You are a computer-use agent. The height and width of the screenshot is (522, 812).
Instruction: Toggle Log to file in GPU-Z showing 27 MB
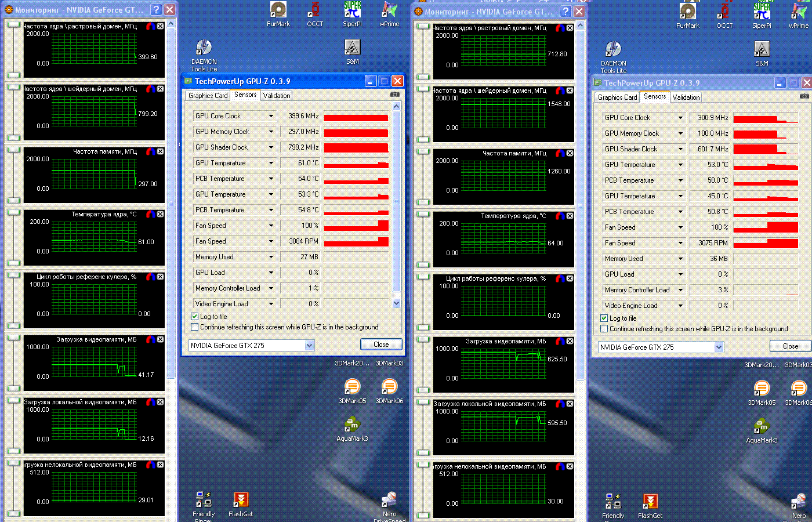coord(195,317)
